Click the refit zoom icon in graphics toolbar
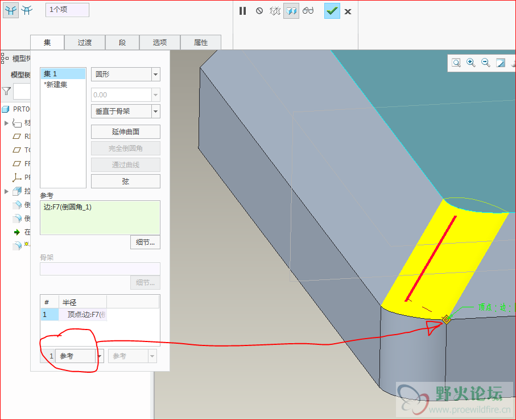Screen dimensions: 516x420 click(456, 63)
